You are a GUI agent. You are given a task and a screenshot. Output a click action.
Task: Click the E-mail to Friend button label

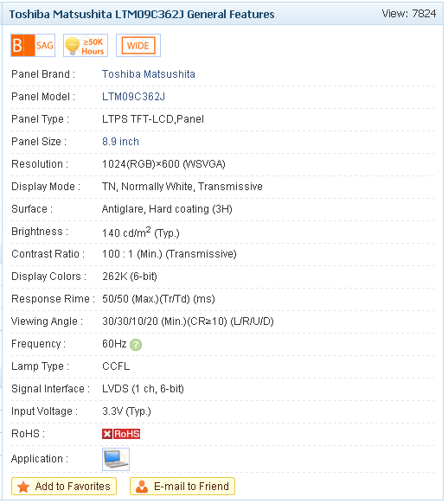(191, 487)
